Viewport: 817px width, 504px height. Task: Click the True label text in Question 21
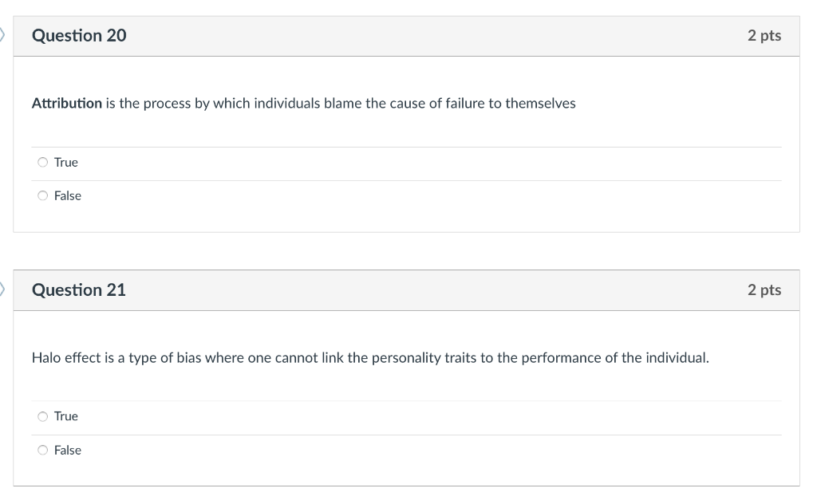(65, 415)
